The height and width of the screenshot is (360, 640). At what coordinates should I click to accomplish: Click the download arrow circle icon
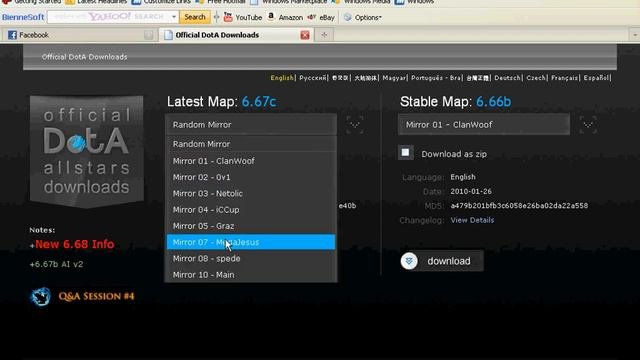(x=409, y=261)
